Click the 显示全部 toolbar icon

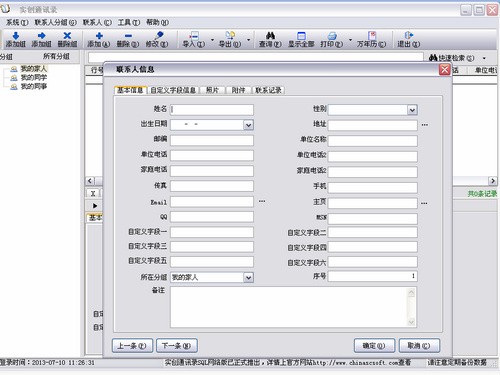click(x=301, y=35)
